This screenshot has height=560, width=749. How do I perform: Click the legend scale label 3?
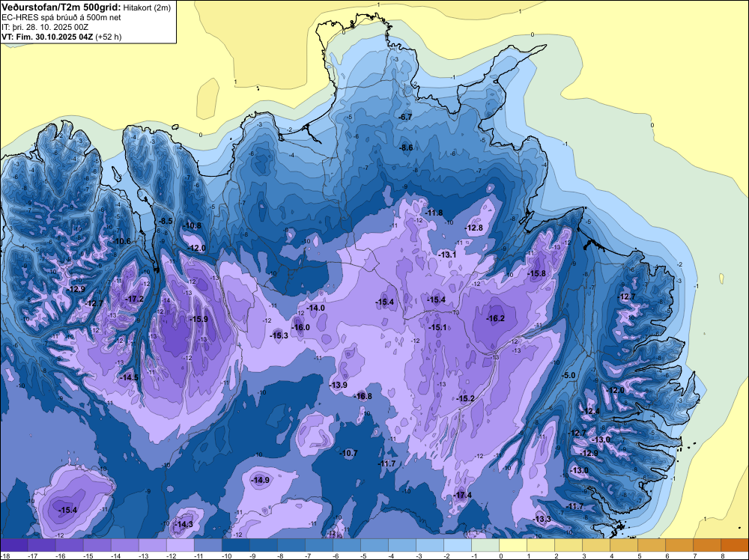pos(583,556)
